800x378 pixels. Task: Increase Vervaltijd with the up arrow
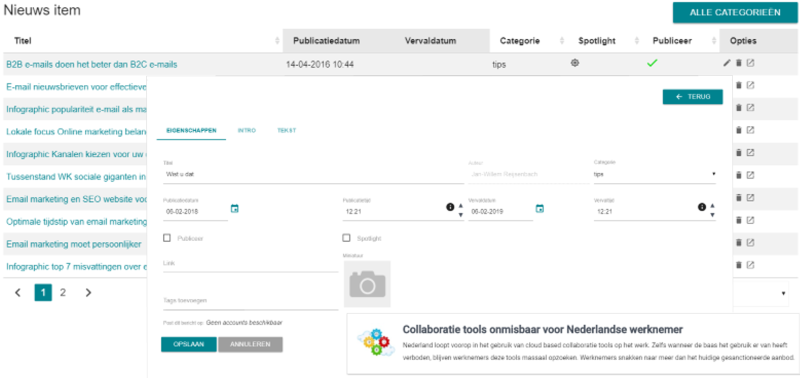tap(712, 205)
